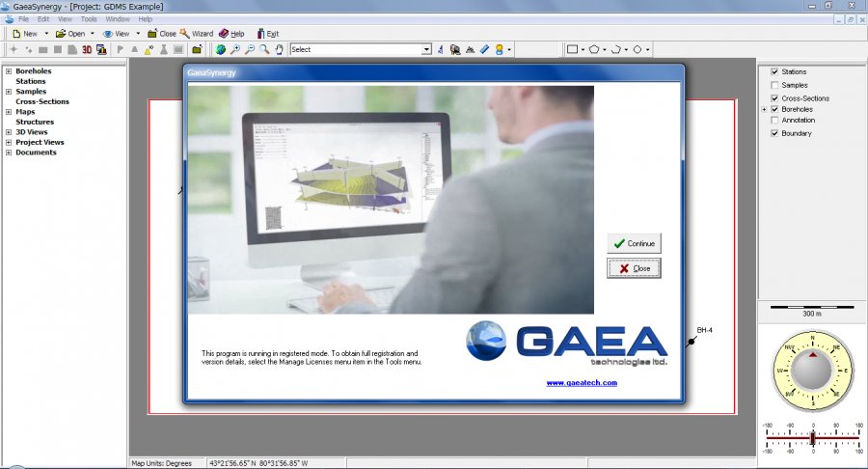The width and height of the screenshot is (868, 469).
Task: Click the Close project toolbar button
Action: pyautogui.click(x=162, y=34)
